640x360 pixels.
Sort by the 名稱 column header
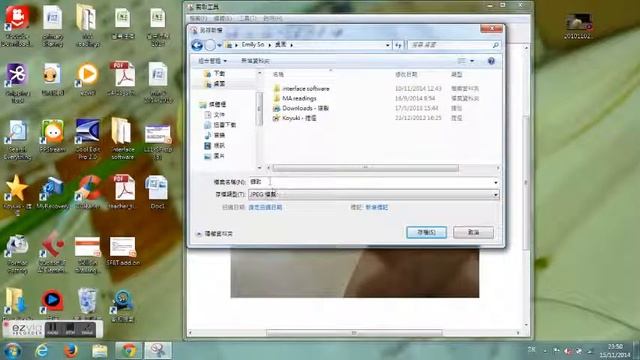[278, 74]
